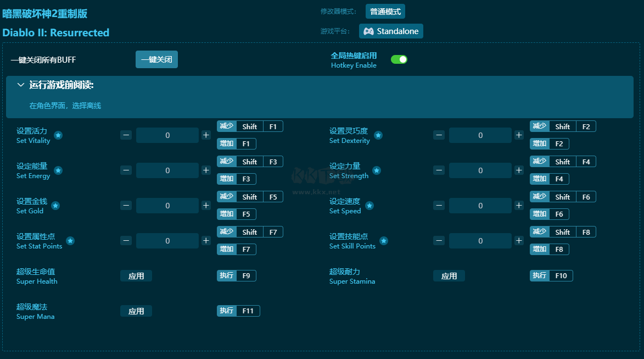Click the star icon beside Set Gold
The image size is (644, 359).
tap(55, 206)
